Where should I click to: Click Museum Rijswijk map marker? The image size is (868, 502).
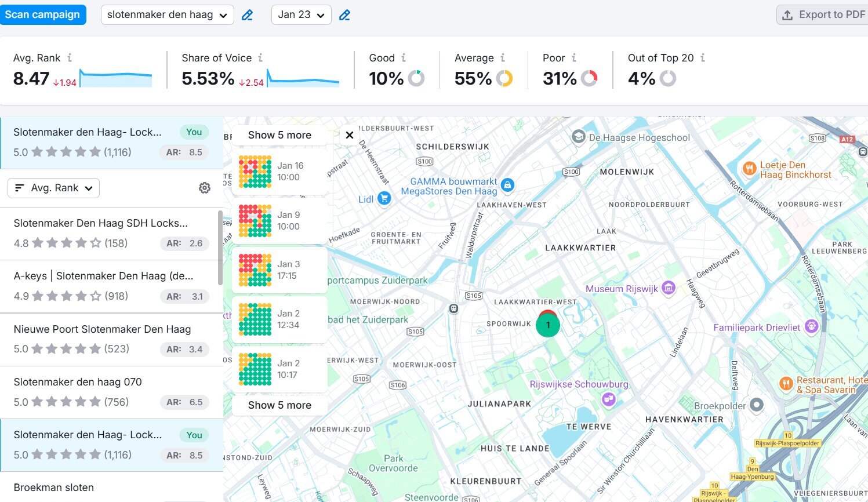(669, 288)
